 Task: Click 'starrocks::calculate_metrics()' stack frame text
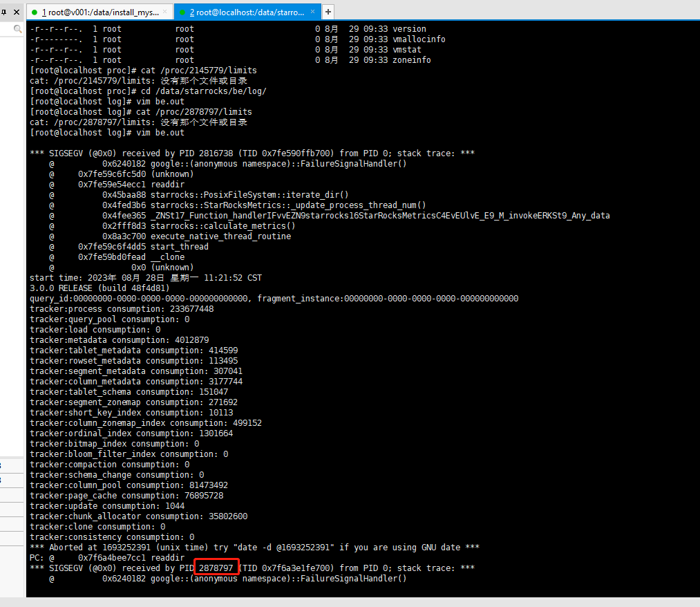click(x=223, y=226)
